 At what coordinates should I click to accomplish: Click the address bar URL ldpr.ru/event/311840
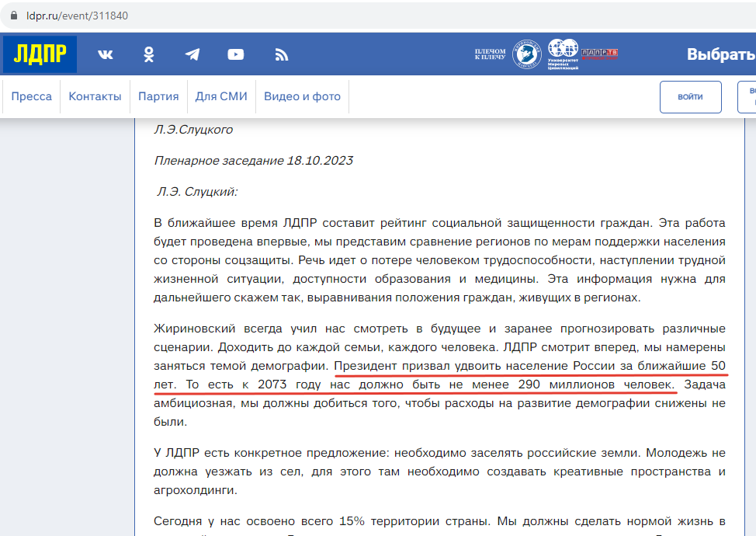click(77, 16)
